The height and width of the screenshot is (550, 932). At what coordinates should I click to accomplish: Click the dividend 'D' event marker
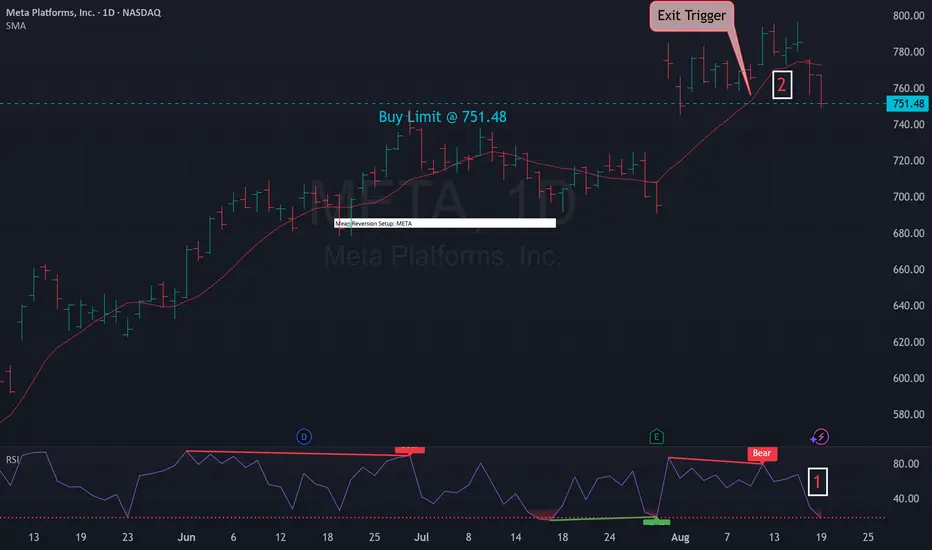click(304, 437)
